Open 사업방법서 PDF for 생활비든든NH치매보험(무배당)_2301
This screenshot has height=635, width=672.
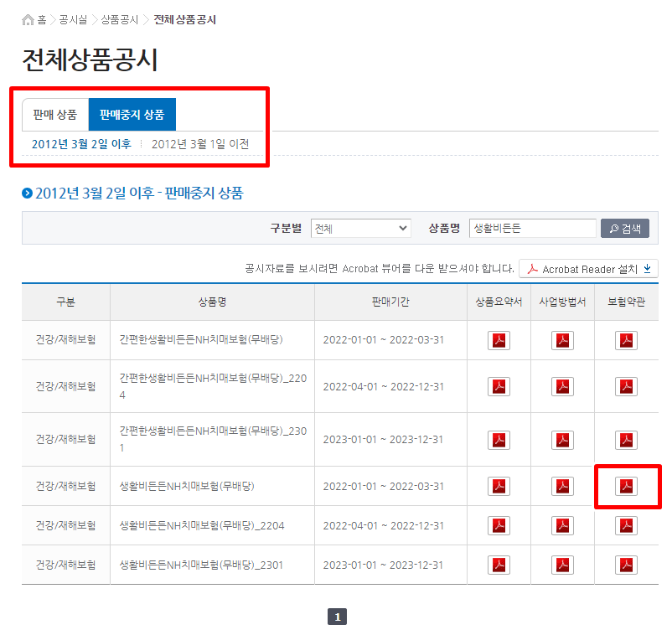[562, 565]
